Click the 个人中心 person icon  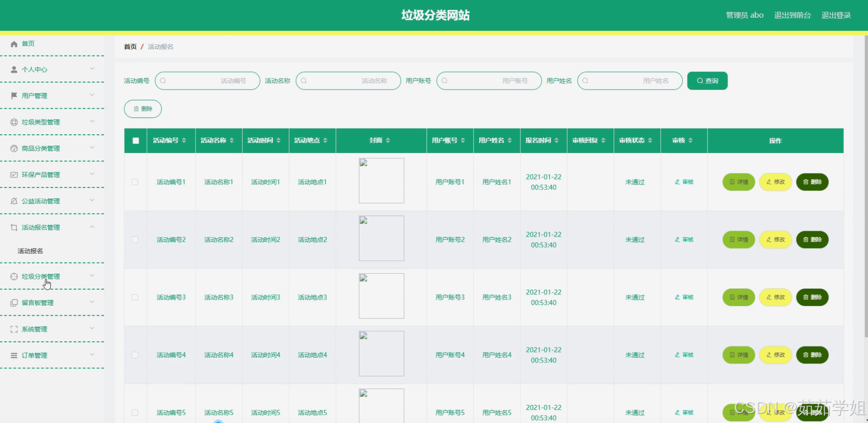[14, 69]
